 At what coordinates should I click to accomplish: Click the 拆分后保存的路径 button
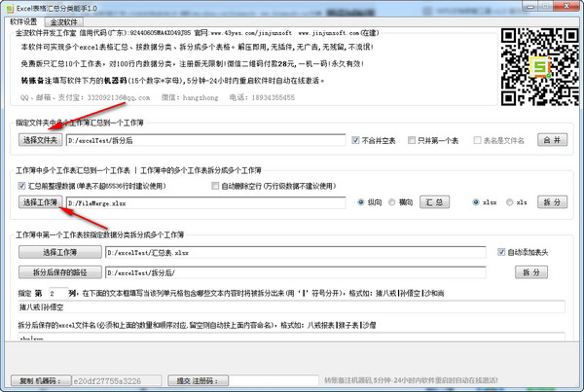(60, 272)
